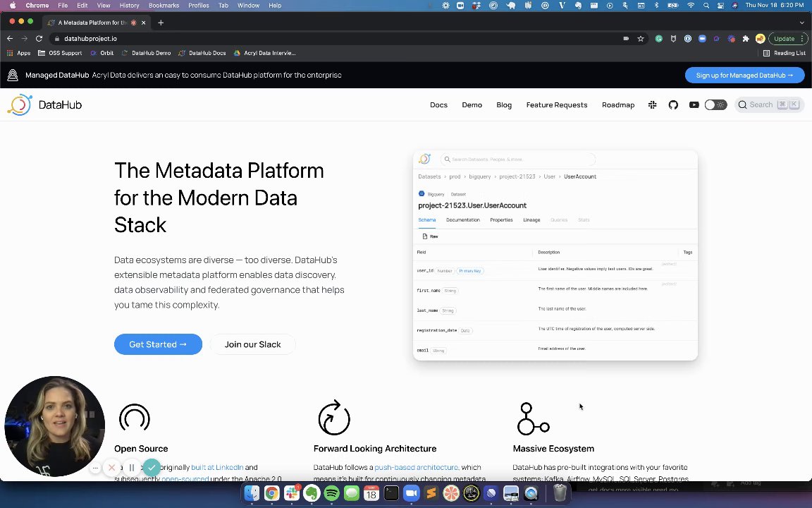Screen dimensions: 812x508
Task: Open Spotify in the Dock
Action: coord(331,493)
